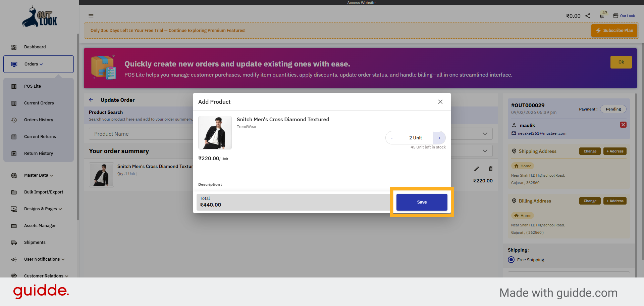Screen dimensions: 644x306
Task: Click the Save button in Add Product dialog
Action: click(x=422, y=202)
